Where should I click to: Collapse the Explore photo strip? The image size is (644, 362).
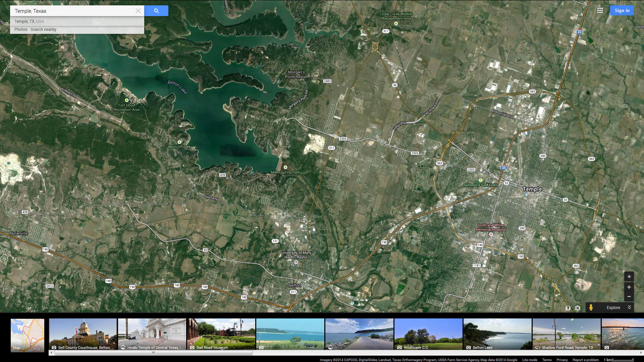tap(629, 307)
